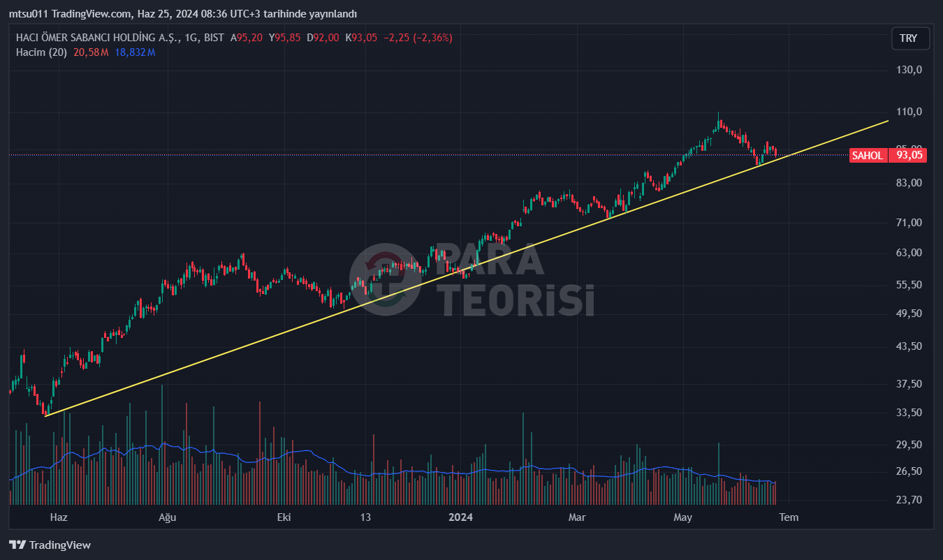Click the 20,58M volume value
The height and width of the screenshot is (560, 943).
(91, 52)
